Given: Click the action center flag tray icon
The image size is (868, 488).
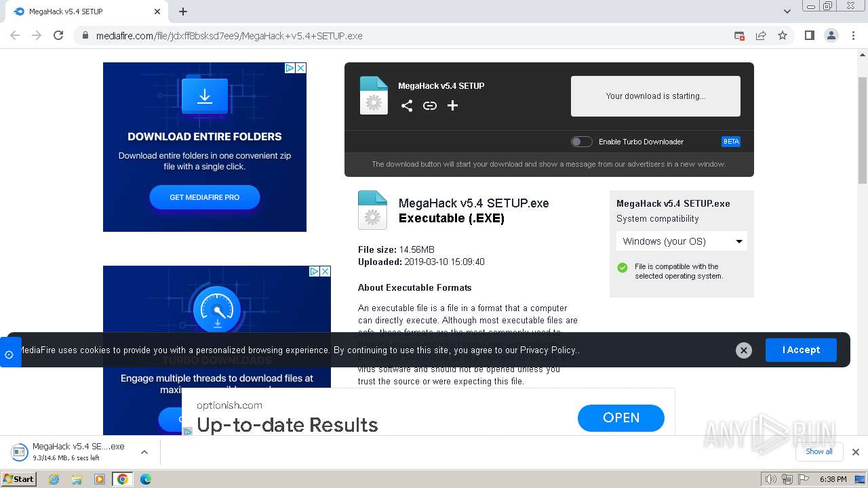Looking at the screenshot, I should pos(804,479).
